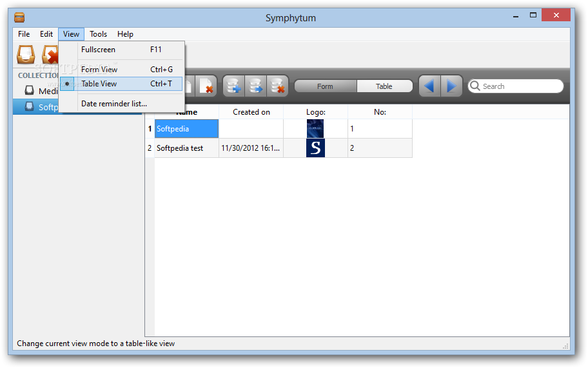
Task: Click the No: cell with value 1
Action: (380, 128)
